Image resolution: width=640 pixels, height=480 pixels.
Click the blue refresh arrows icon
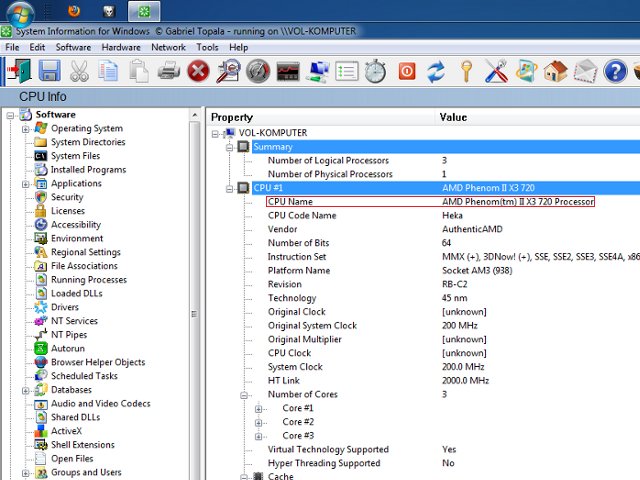pos(436,71)
